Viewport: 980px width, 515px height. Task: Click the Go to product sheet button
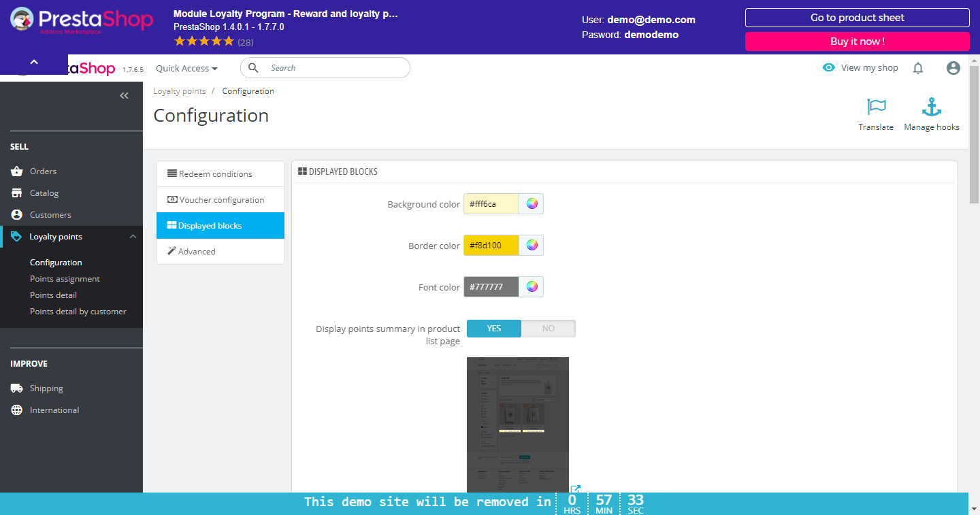(x=857, y=18)
